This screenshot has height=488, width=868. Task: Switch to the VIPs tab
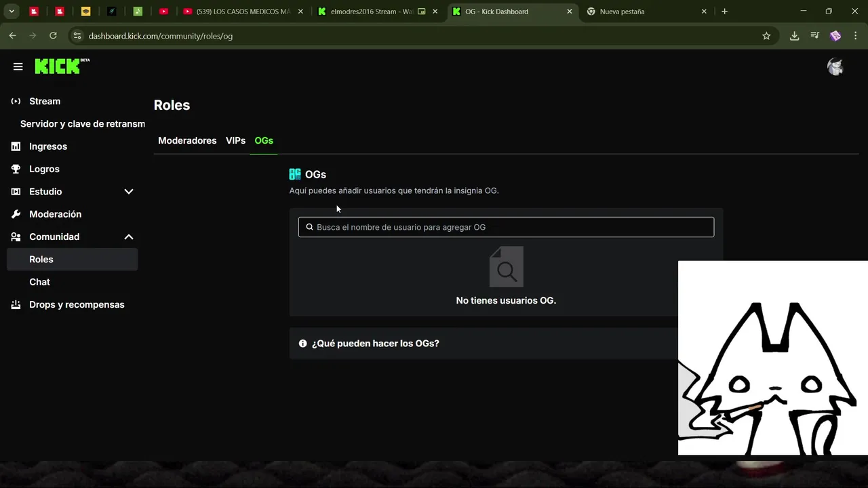coord(235,140)
